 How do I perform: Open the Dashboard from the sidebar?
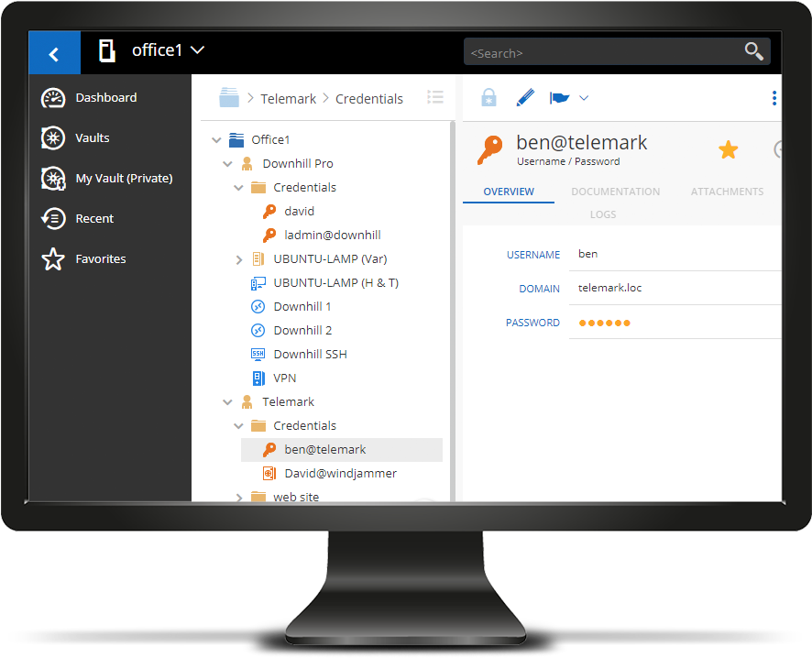point(105,98)
